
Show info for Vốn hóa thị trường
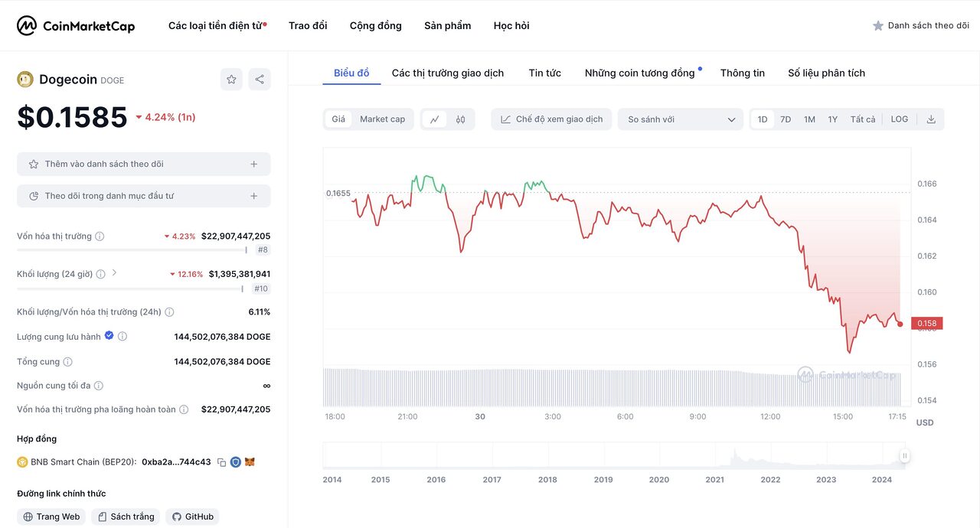tap(100, 236)
